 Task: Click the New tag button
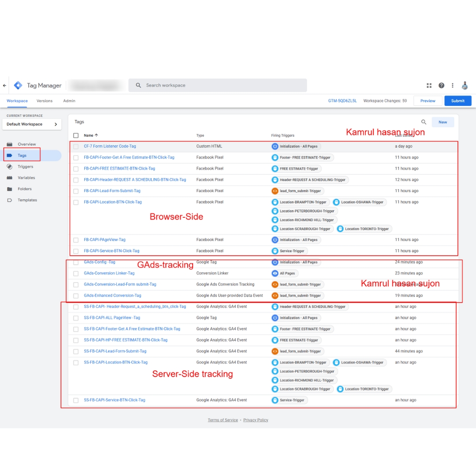tap(443, 122)
